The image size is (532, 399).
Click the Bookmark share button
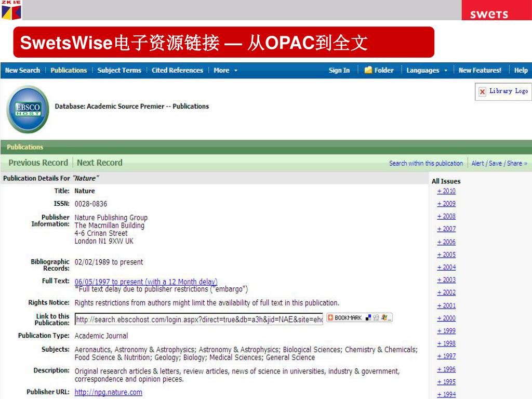(360, 318)
